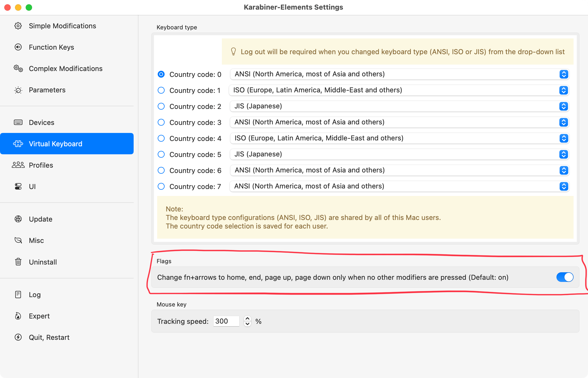Screen dimensions: 588x378
Task: Click the Simple Modifications gear icon
Action: coord(18,26)
